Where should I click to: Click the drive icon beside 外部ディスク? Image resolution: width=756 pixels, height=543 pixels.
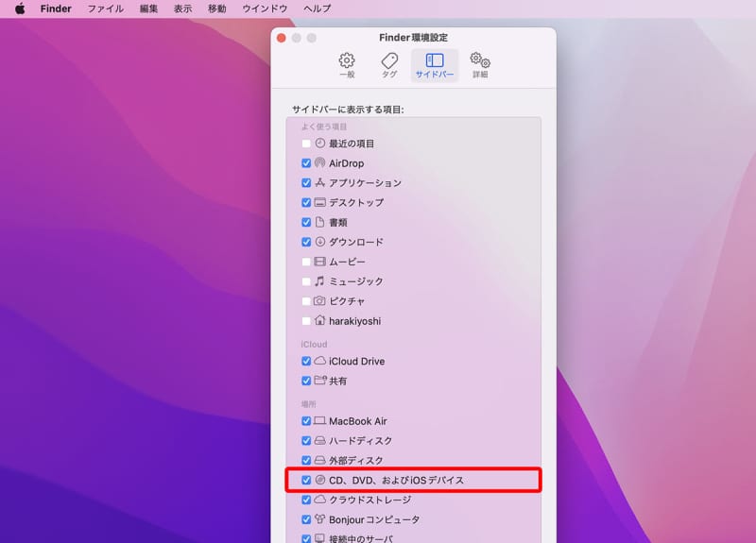[319, 460]
